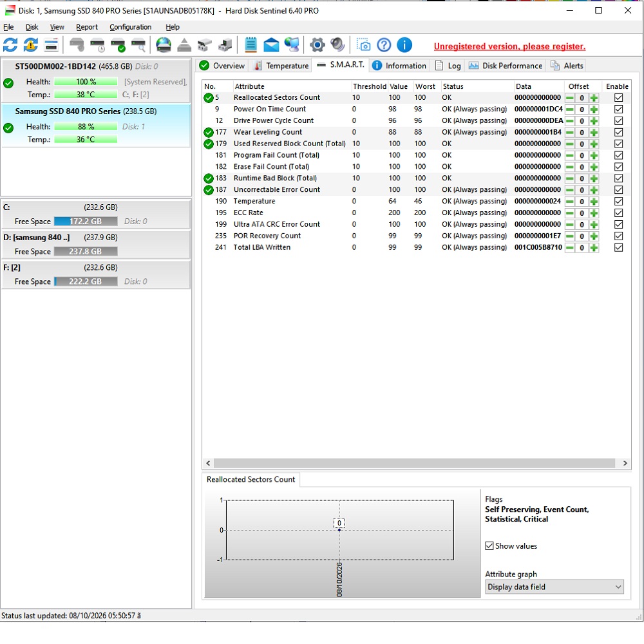644x644 pixels.
Task: Click the speaker sound toolbar icon
Action: point(337,45)
